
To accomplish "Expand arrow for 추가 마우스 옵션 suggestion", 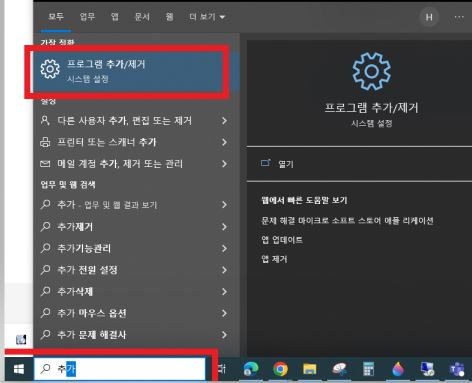I will pyautogui.click(x=225, y=313).
